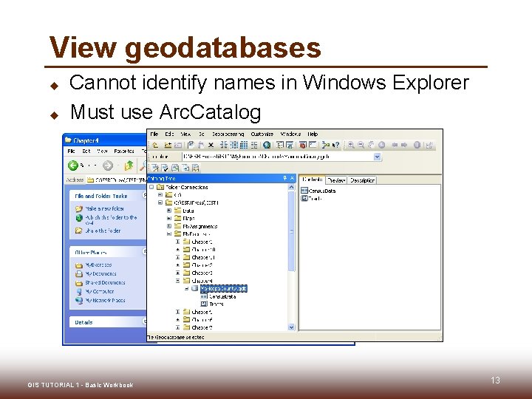Screen dimensions: 532x399
Task: Click the pin icon on Catalog Tree panel
Action: [284, 178]
